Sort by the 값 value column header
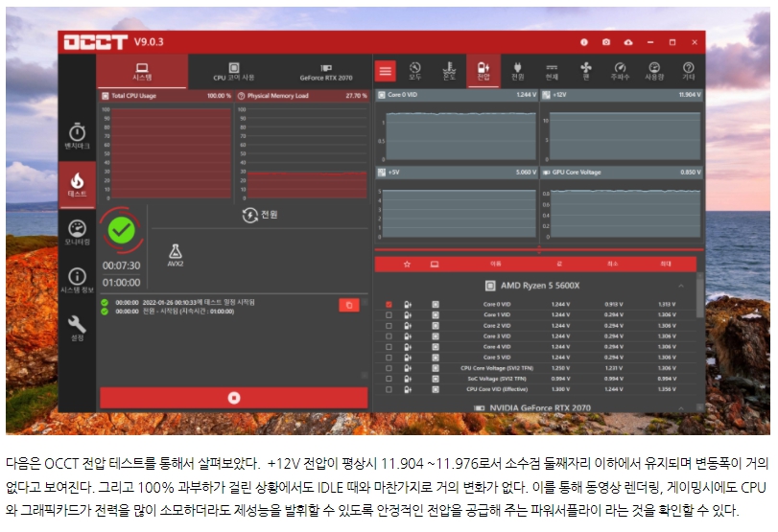The height and width of the screenshot is (532, 778). point(559,265)
